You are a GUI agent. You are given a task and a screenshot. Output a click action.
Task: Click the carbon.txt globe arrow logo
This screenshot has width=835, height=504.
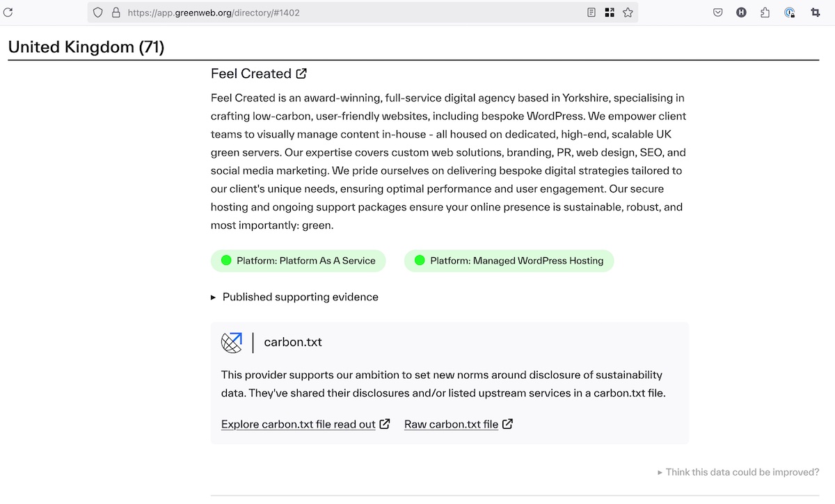(232, 342)
